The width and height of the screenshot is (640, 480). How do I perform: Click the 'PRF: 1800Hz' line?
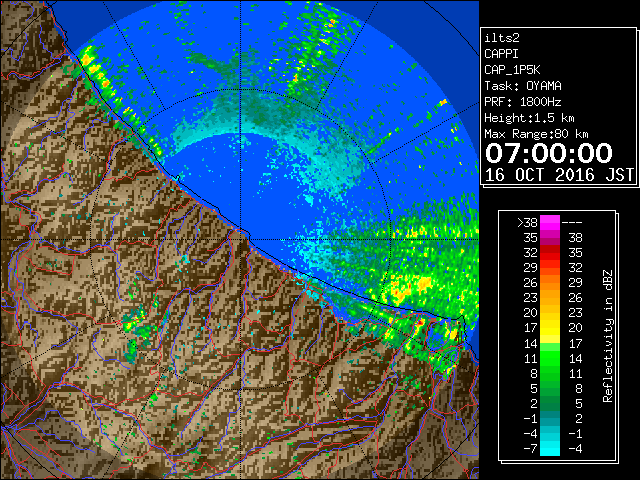[523, 102]
